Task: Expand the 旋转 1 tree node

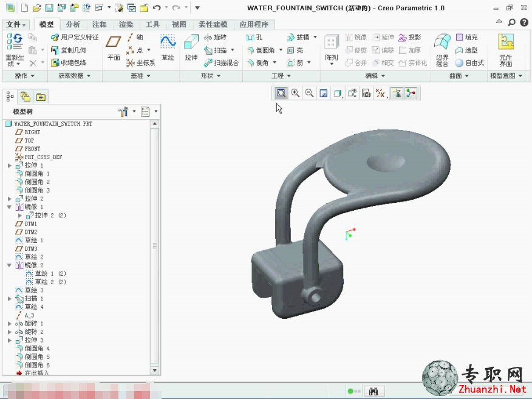Action: [10, 324]
